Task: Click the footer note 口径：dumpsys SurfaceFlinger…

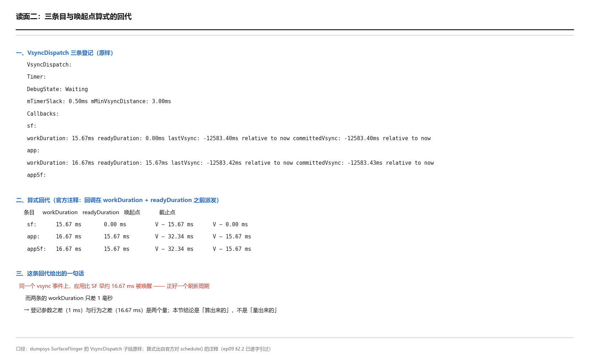Action: 143,349
